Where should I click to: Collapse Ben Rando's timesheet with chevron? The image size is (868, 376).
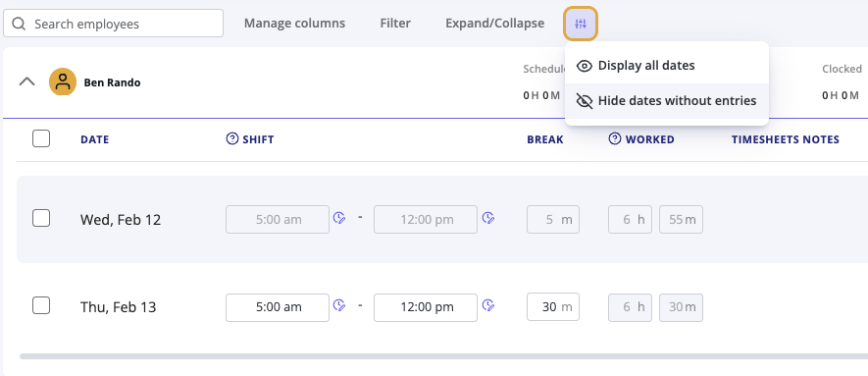point(27,81)
